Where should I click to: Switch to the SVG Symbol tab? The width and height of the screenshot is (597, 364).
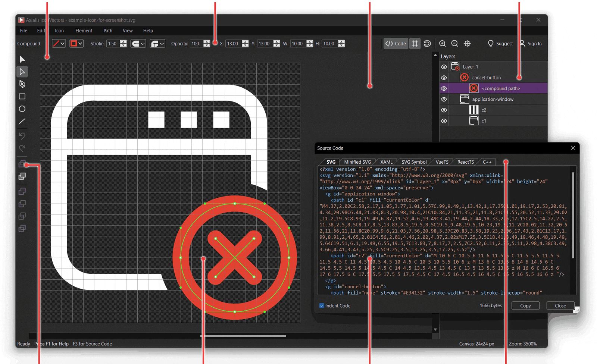click(414, 162)
